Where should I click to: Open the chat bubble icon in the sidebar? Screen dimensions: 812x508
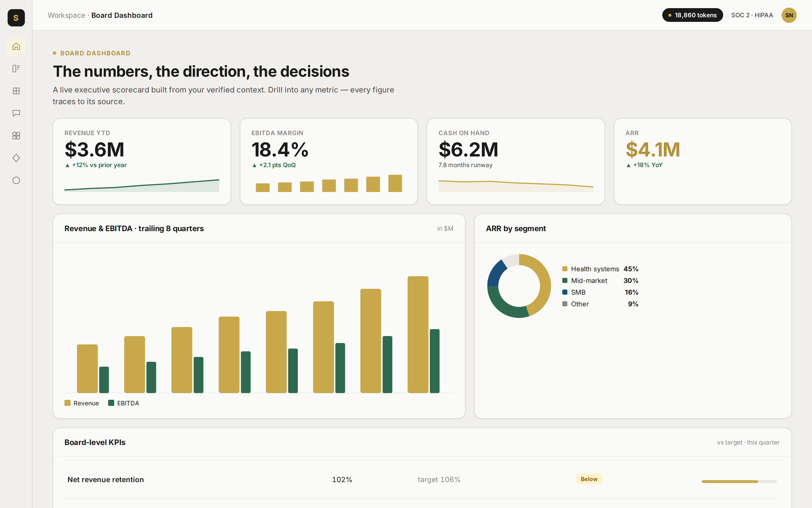point(16,113)
